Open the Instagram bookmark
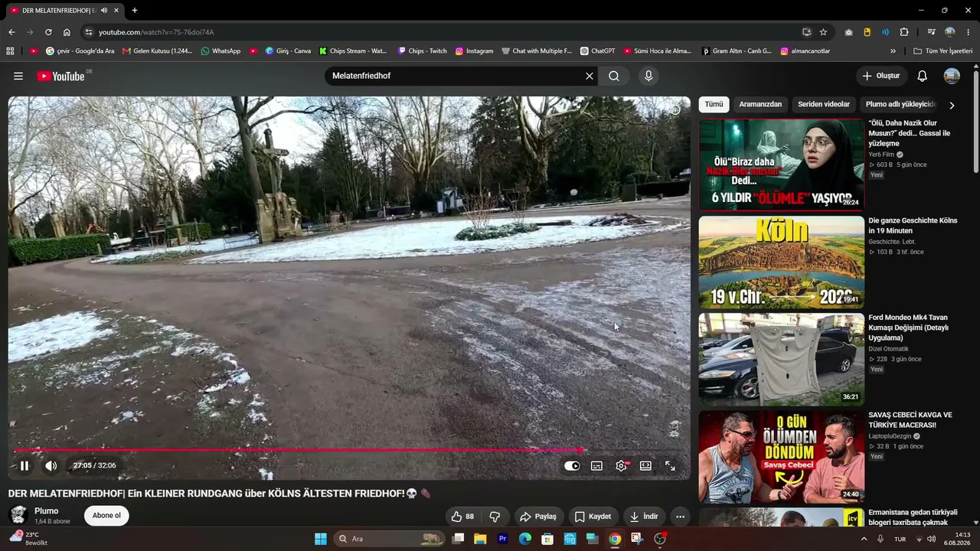The height and width of the screenshot is (551, 980). point(474,51)
